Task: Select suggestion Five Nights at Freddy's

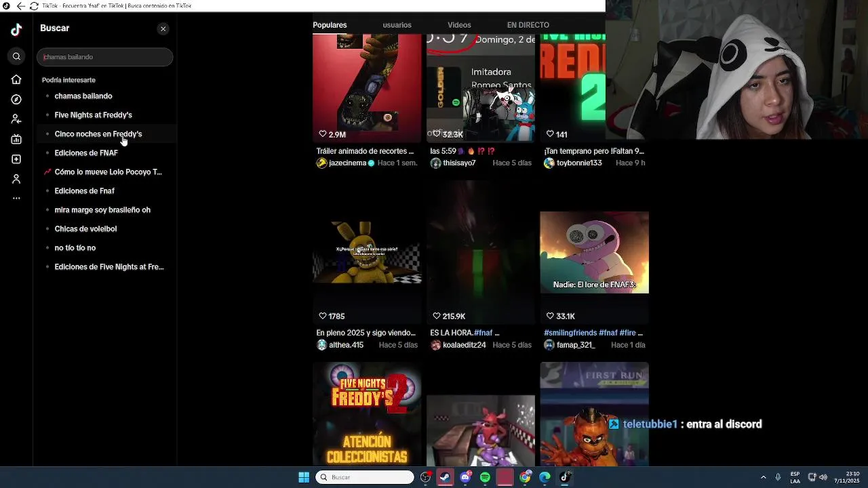Action: [93, 115]
